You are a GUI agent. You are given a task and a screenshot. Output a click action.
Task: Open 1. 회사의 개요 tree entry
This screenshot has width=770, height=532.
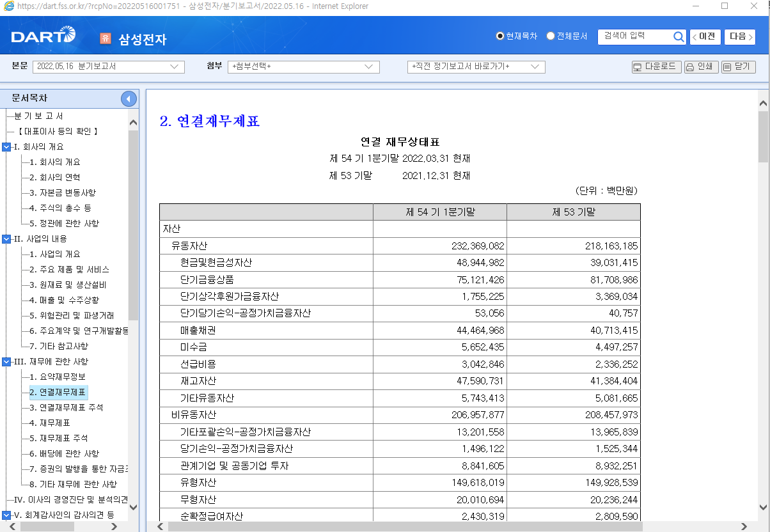(x=55, y=162)
